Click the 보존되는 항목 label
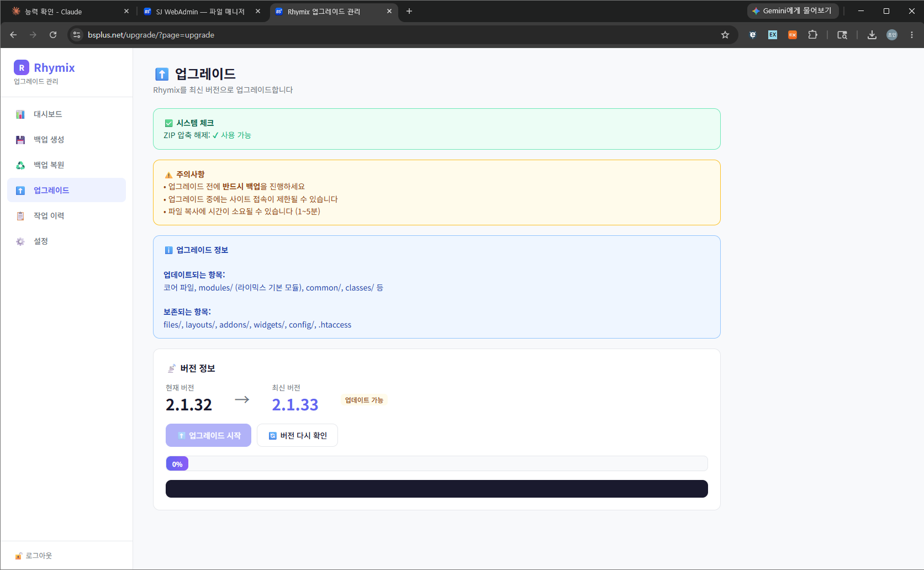 pos(187,312)
